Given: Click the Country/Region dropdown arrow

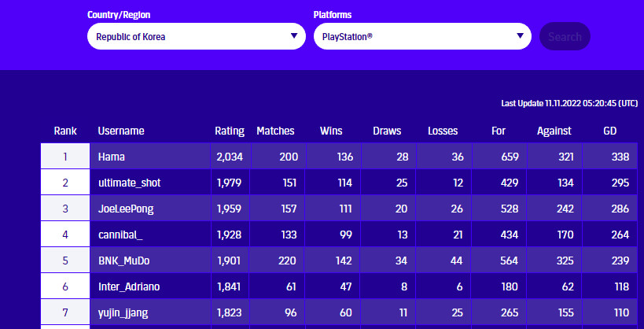Looking at the screenshot, I should (x=294, y=36).
